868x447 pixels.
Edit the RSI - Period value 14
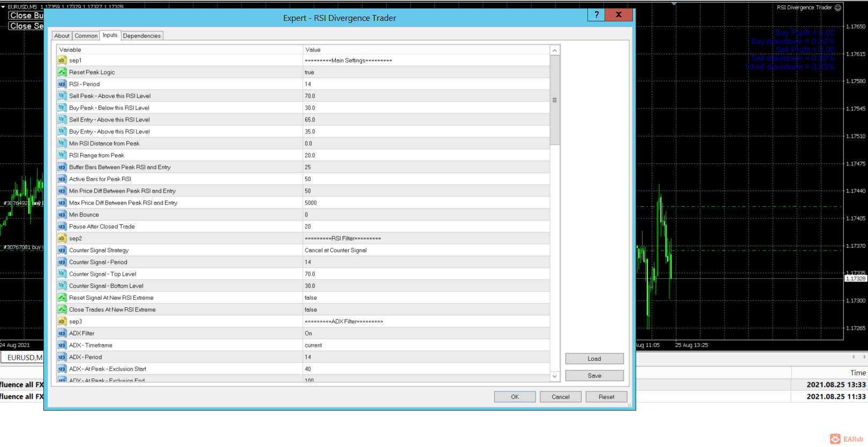pos(426,84)
